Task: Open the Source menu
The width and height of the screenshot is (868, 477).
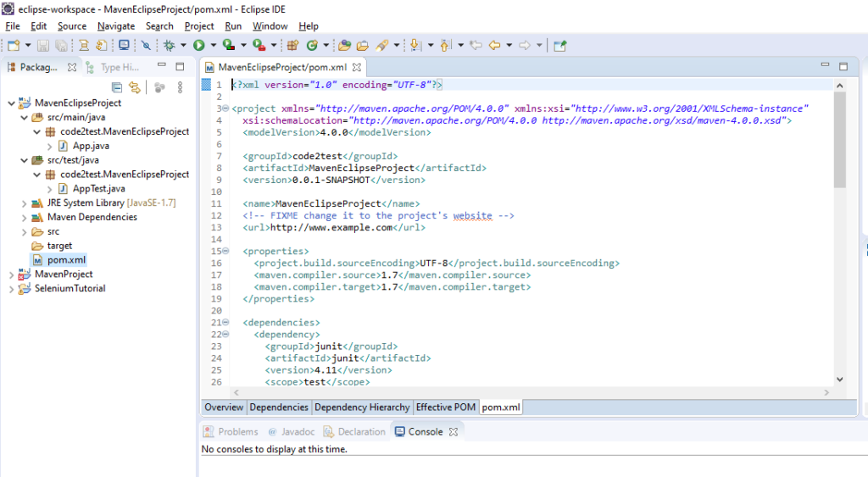Action: click(x=72, y=26)
